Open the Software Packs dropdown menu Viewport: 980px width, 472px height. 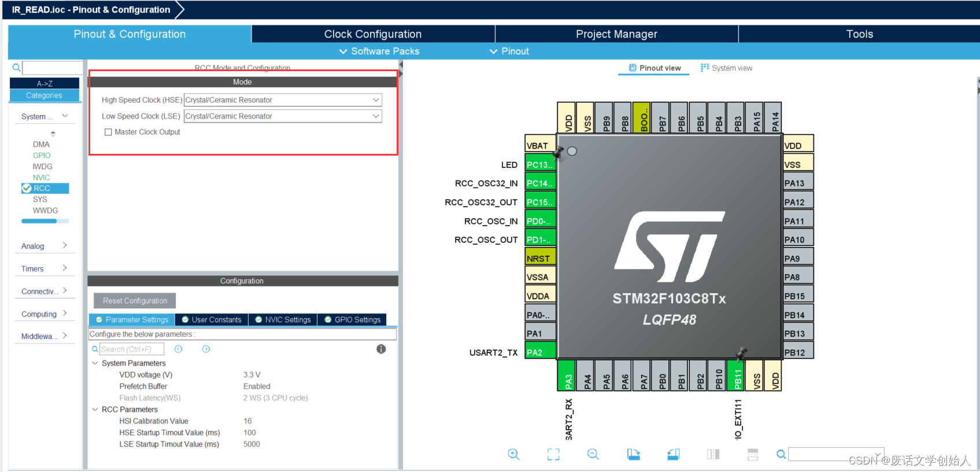tap(379, 51)
